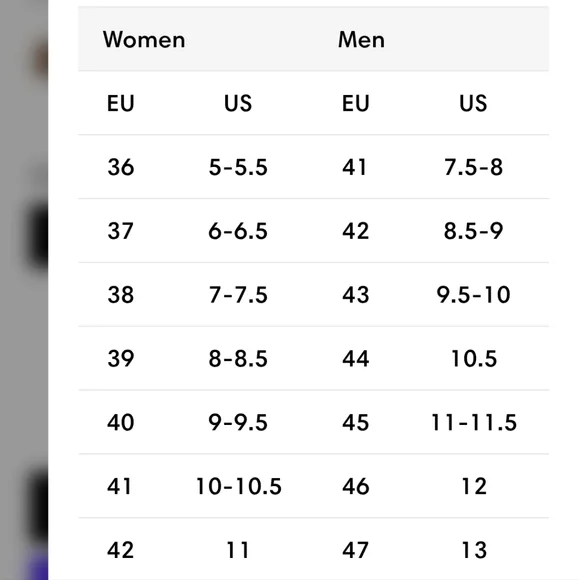Click Men's US size 11-11.5
Viewport: 579px width, 580px height.
474,422
